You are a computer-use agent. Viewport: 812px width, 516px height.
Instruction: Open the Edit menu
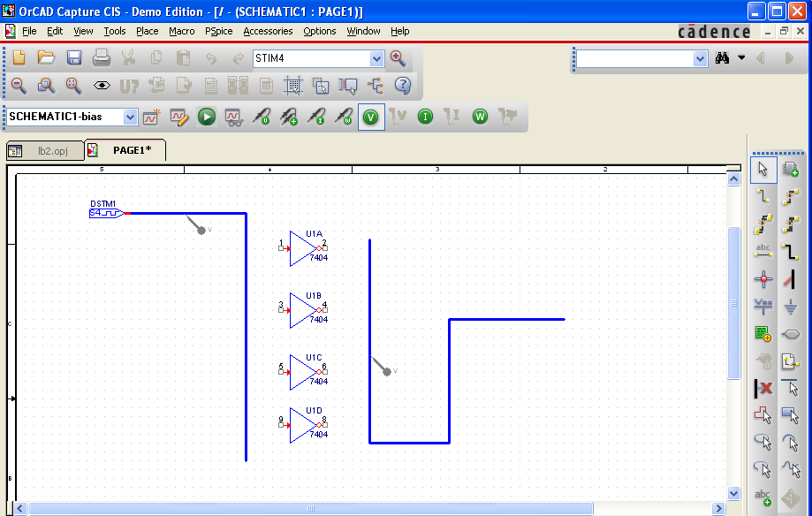pyautogui.click(x=55, y=31)
